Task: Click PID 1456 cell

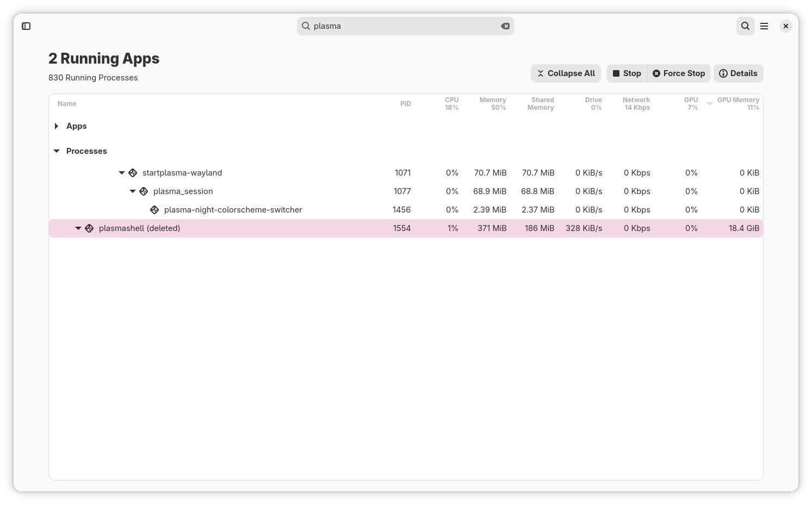Action: 402,210
